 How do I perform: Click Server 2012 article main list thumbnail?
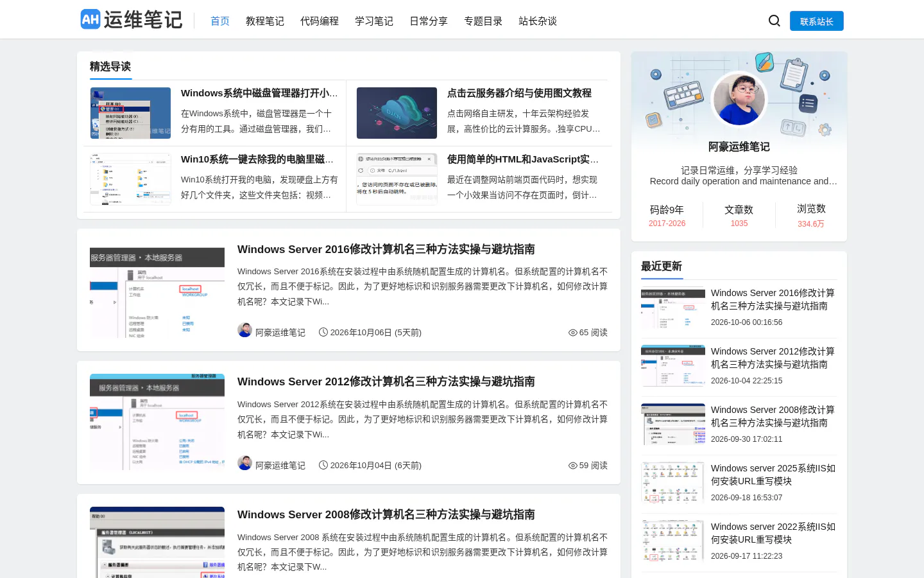click(157, 422)
